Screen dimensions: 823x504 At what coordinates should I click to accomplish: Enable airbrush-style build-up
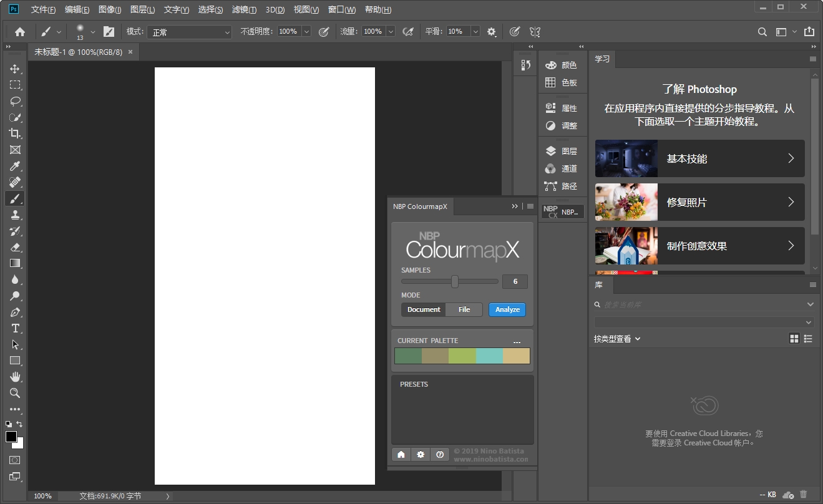[x=408, y=31]
